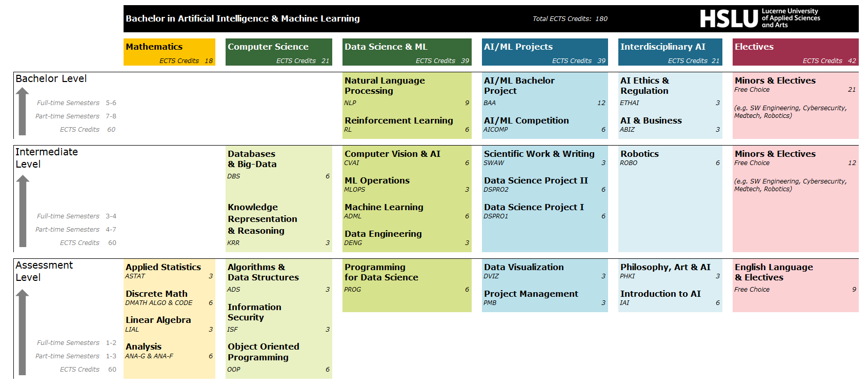
Task: Click the Robotics module title
Action: coord(639,154)
